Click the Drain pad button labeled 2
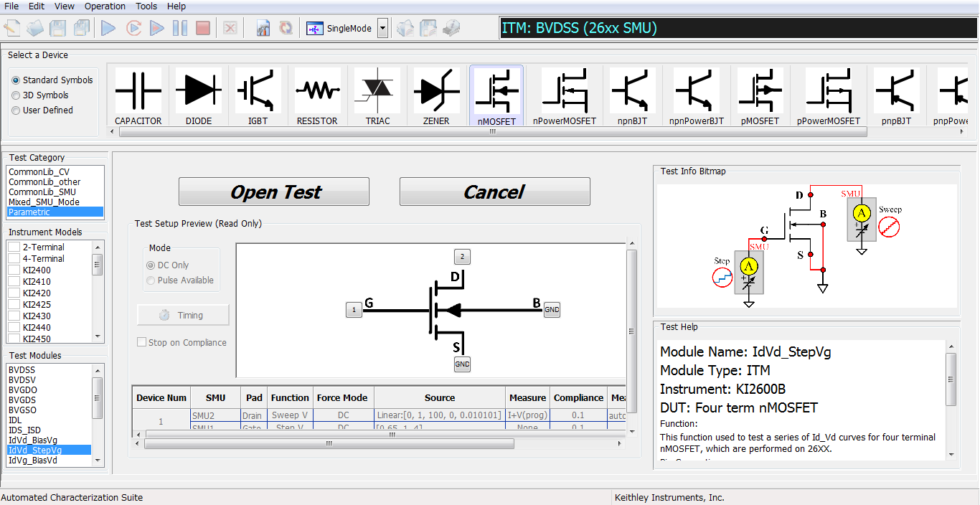This screenshot has height=505, width=980. [462, 256]
